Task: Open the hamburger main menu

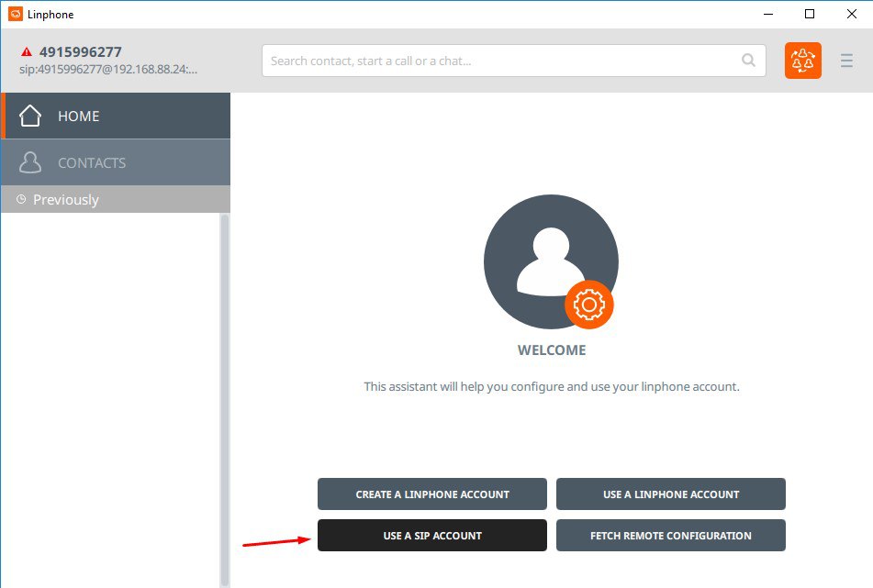Action: tap(846, 61)
